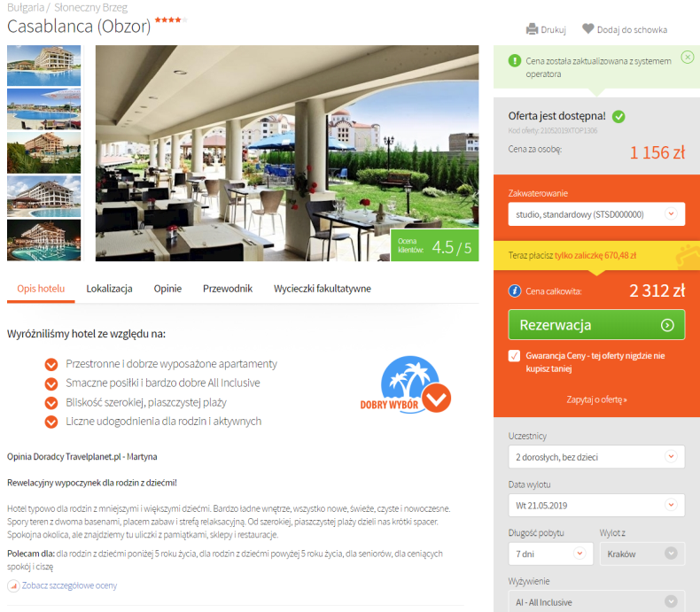Click the chart icon by Zobacz szczegółowe oceny

tap(13, 585)
